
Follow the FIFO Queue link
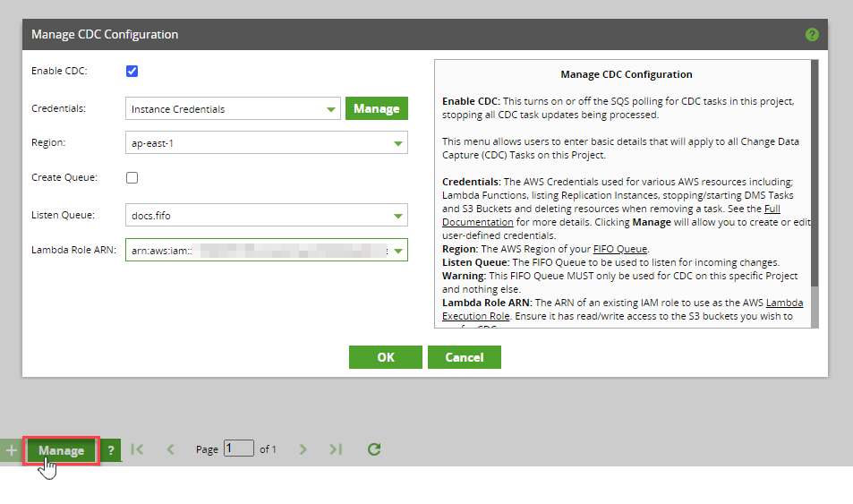coord(620,249)
